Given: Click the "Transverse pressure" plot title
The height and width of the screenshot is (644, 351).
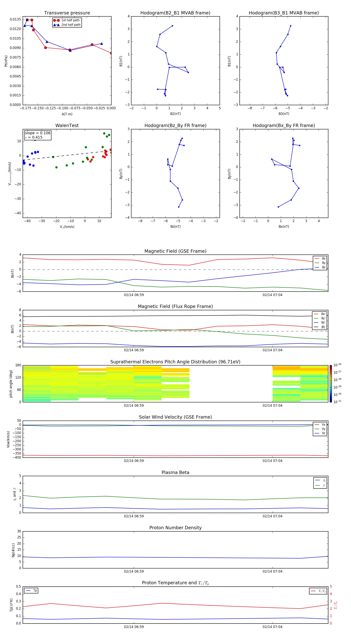Looking at the screenshot, I should (x=67, y=13).
